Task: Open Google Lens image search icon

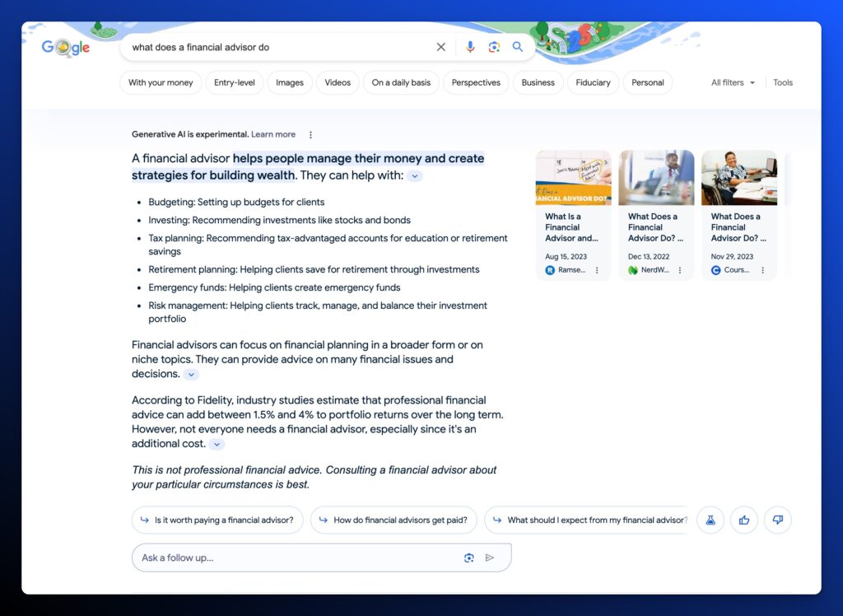Action: [x=494, y=47]
